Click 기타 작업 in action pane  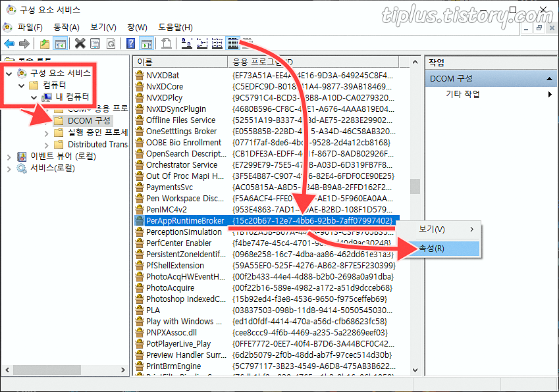coord(462,94)
